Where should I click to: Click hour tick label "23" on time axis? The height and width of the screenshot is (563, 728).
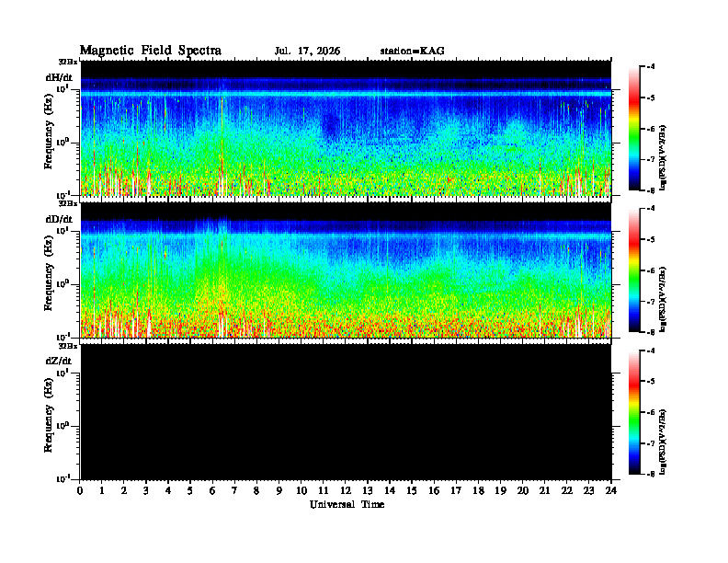coord(588,491)
